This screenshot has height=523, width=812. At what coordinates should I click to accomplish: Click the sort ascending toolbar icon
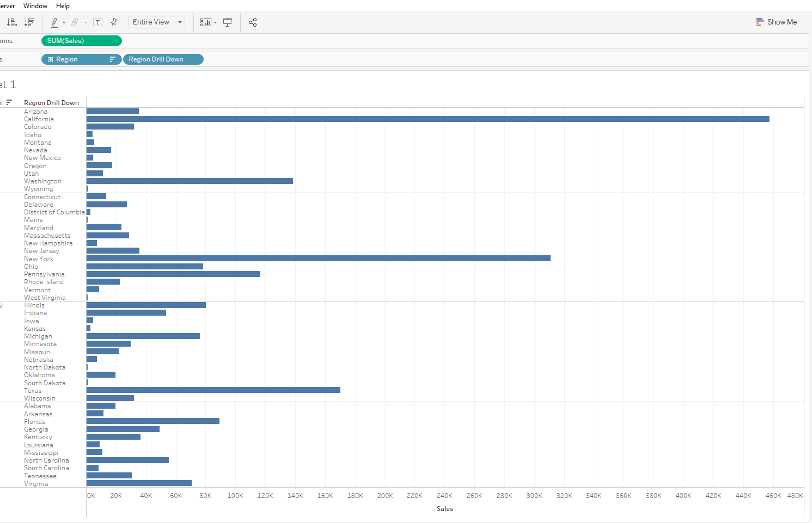point(11,22)
